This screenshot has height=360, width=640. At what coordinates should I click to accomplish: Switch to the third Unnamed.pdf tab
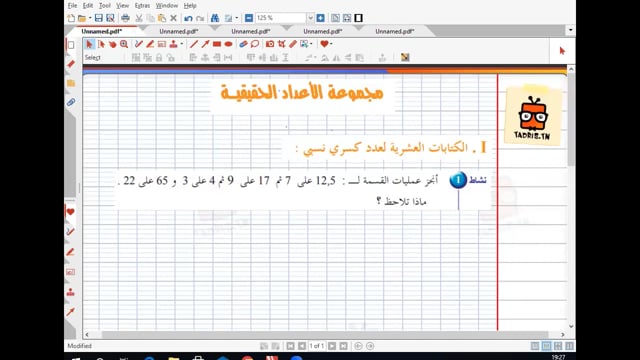coord(251,31)
